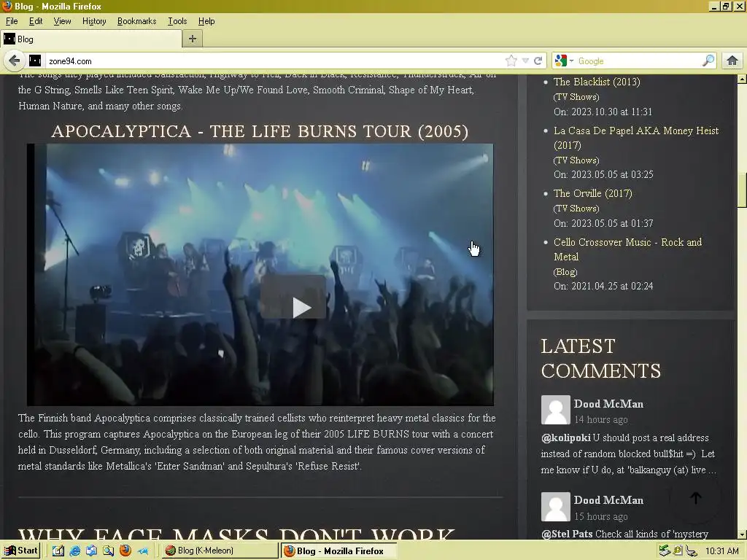Click the "On: 2023.10.30 at 11:31" date
The height and width of the screenshot is (560, 747).
coord(603,112)
